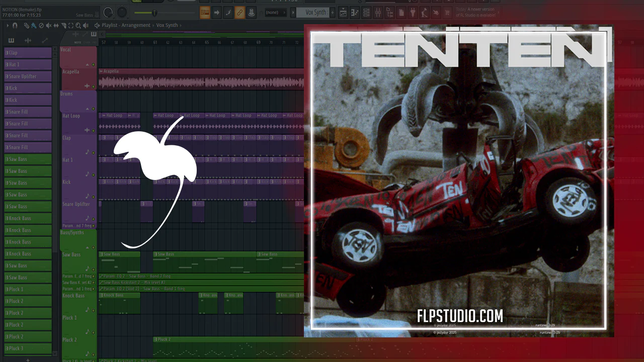
Task: Select the Draw pencil tool
Action: coord(26,25)
